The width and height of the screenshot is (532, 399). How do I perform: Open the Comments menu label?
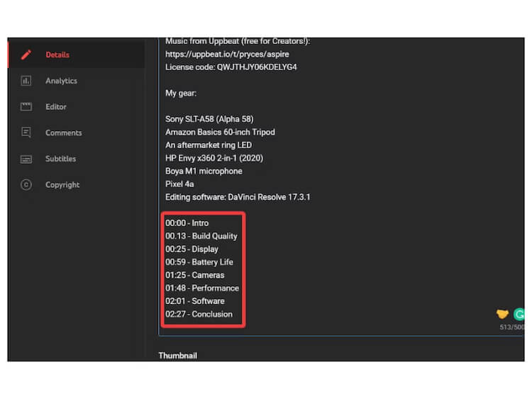click(64, 133)
